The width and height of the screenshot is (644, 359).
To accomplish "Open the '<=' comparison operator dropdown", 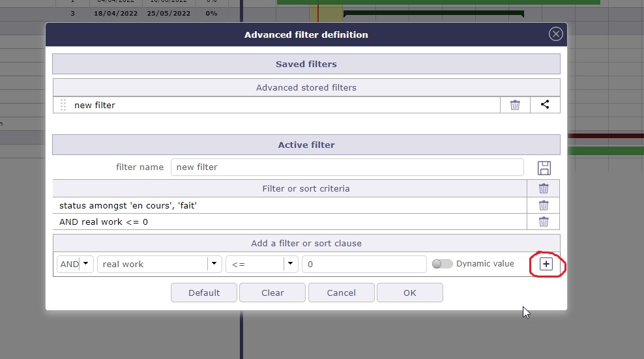I will pyautogui.click(x=290, y=264).
